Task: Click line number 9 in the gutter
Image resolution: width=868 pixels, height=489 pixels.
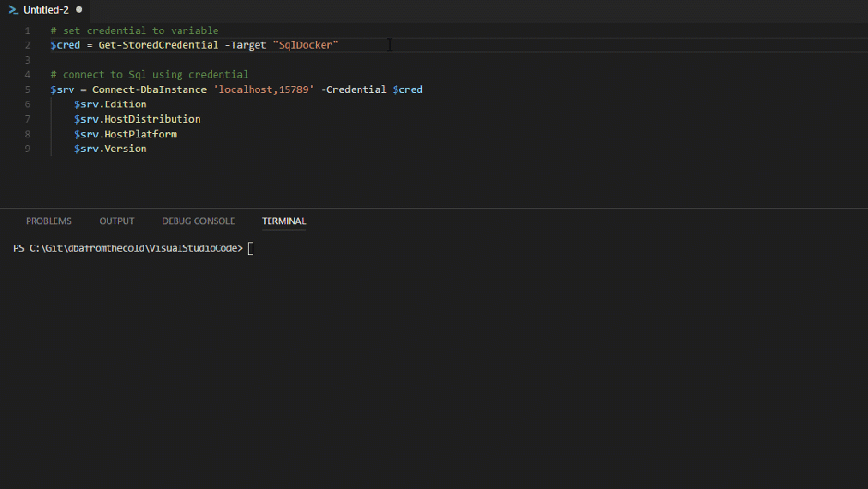Action: point(28,149)
